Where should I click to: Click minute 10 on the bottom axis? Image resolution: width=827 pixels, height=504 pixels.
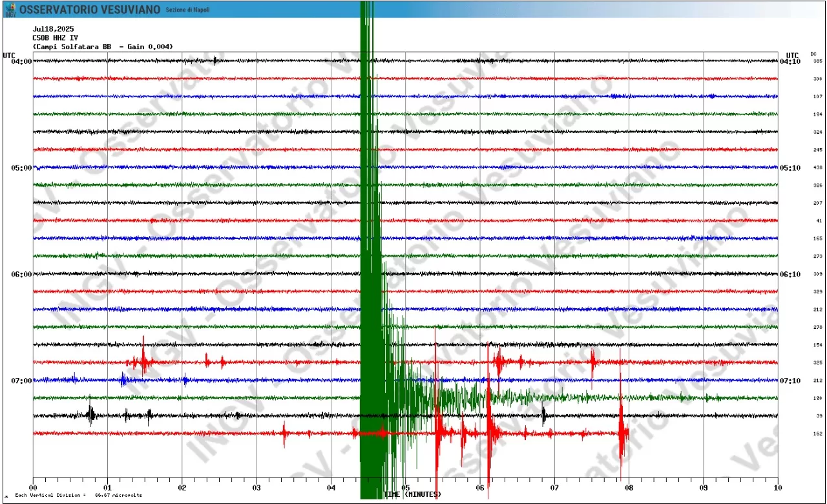tap(777, 488)
